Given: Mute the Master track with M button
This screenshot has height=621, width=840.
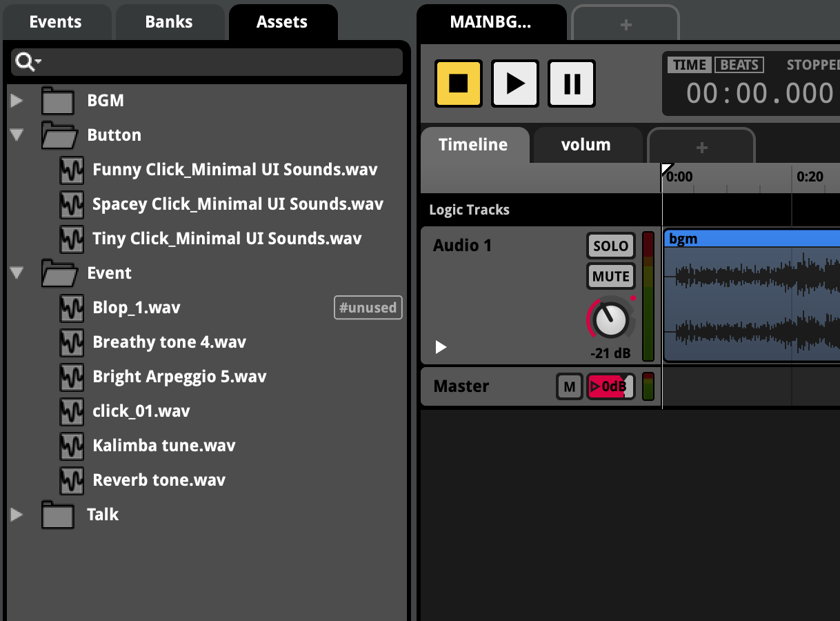Looking at the screenshot, I should pyautogui.click(x=570, y=386).
